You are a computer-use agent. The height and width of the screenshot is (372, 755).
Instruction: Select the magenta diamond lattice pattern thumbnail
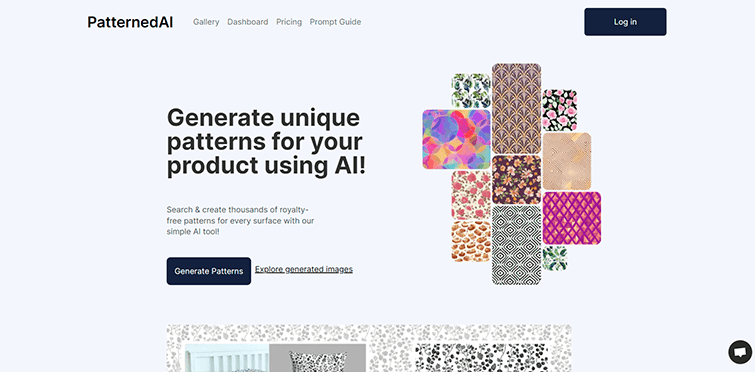(572, 218)
